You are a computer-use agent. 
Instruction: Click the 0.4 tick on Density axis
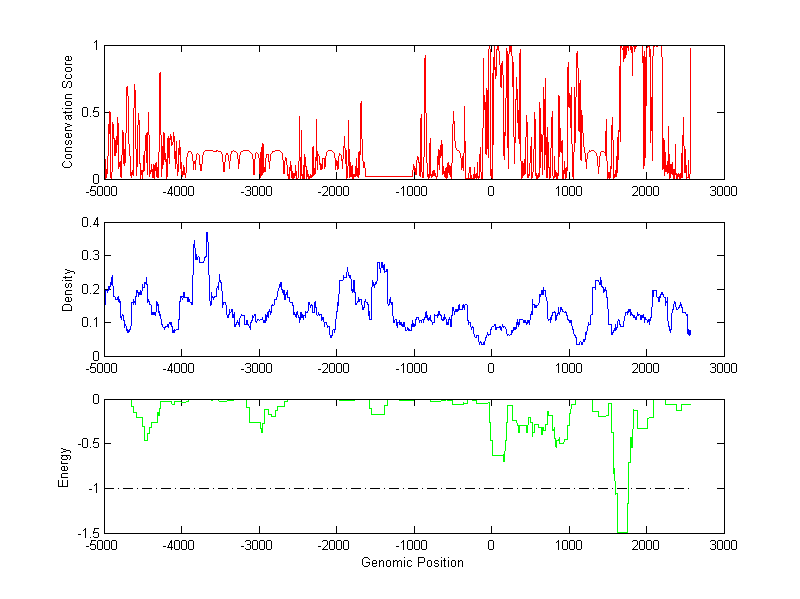point(91,223)
